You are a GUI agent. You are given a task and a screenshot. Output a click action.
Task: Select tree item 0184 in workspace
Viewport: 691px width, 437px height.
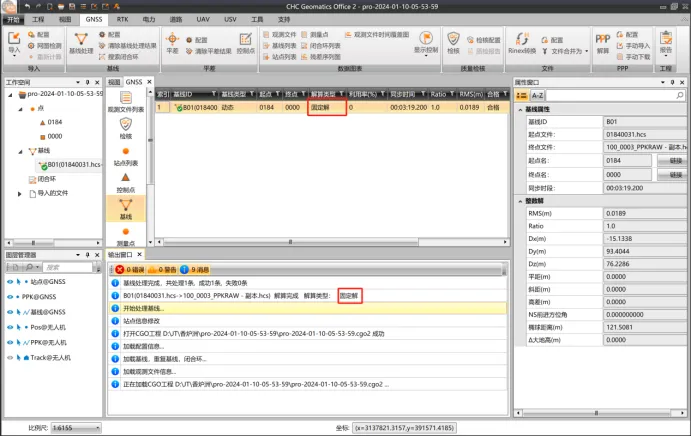[x=51, y=122]
